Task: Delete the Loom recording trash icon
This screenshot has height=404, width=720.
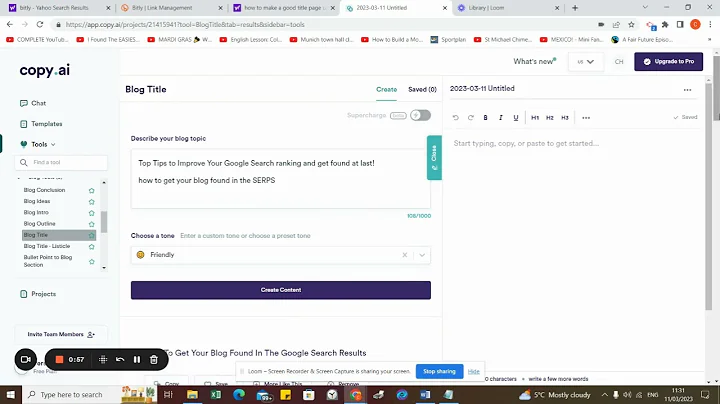Action: [x=154, y=359]
